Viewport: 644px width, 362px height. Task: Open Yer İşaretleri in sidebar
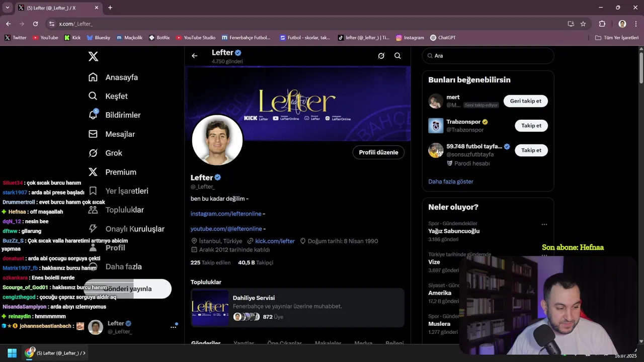(118, 191)
